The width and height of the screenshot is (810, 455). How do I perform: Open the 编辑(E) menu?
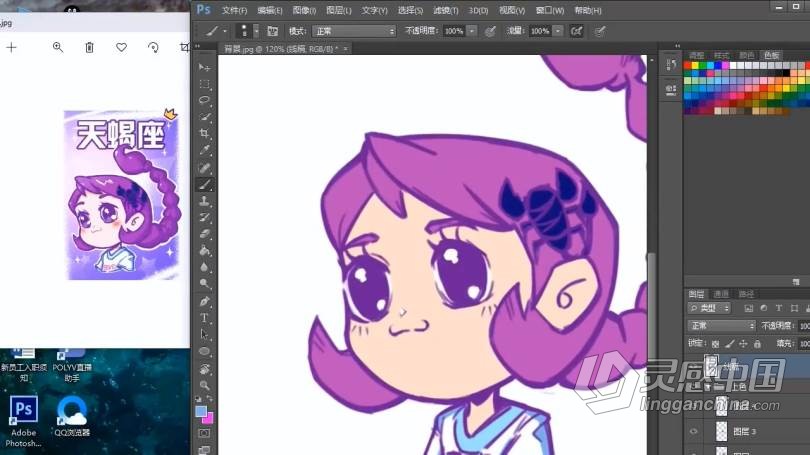pos(270,10)
